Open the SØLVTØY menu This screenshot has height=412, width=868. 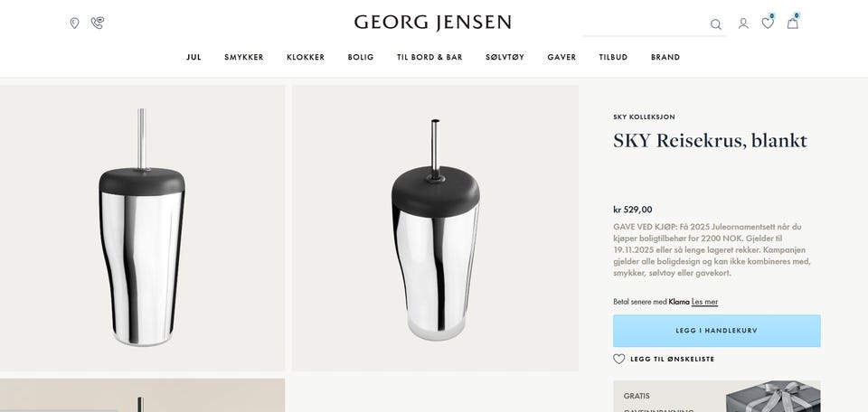[x=505, y=57]
